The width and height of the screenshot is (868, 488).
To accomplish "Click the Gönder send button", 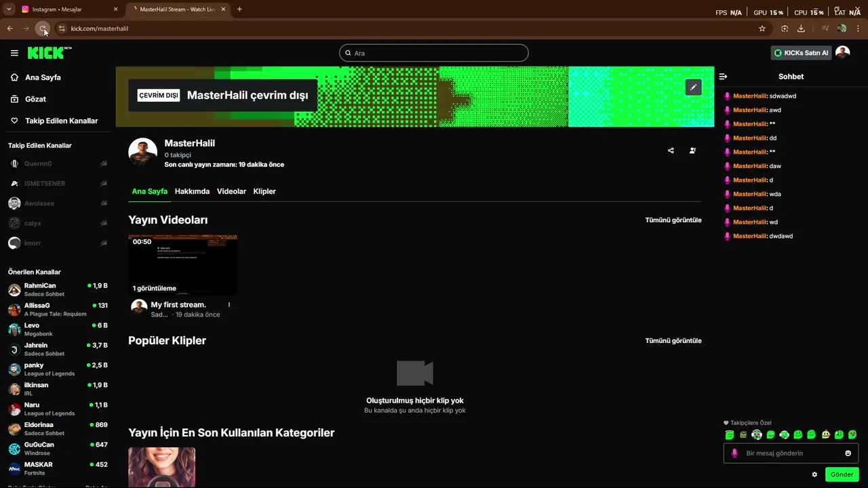I will [842, 474].
